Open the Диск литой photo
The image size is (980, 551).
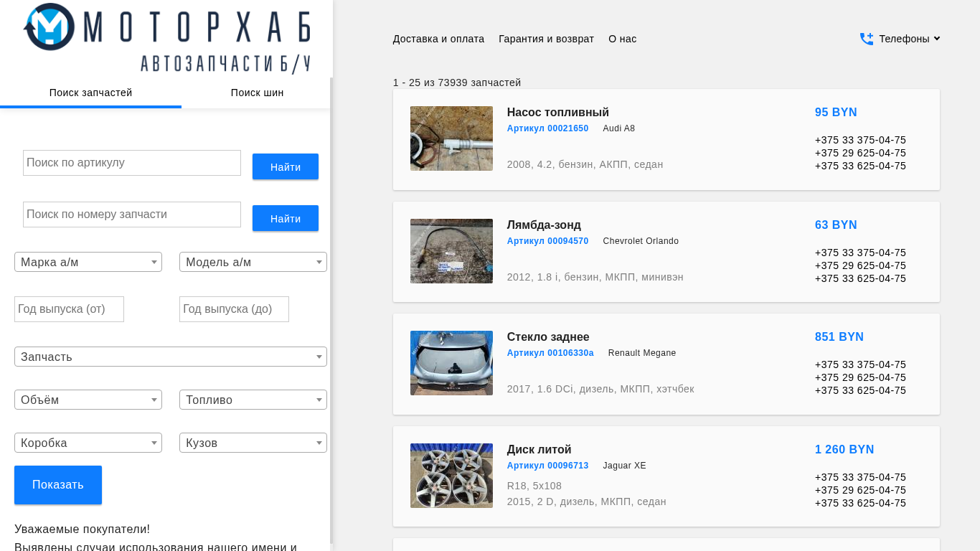point(451,476)
